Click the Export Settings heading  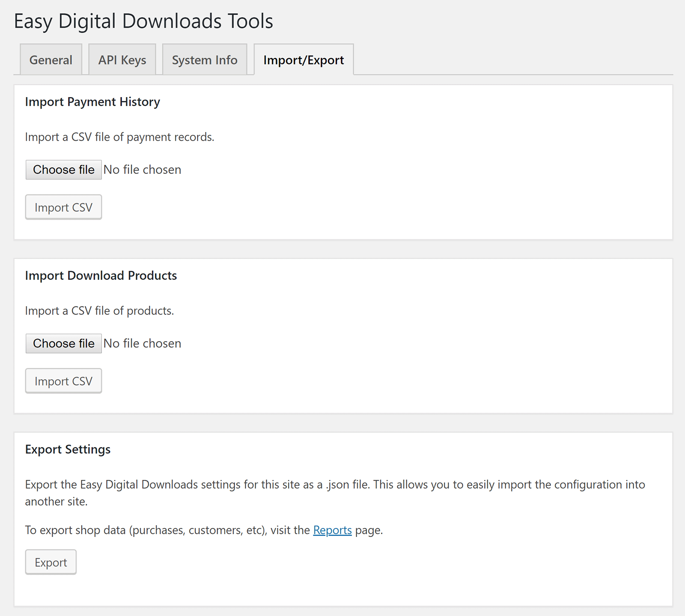point(68,449)
